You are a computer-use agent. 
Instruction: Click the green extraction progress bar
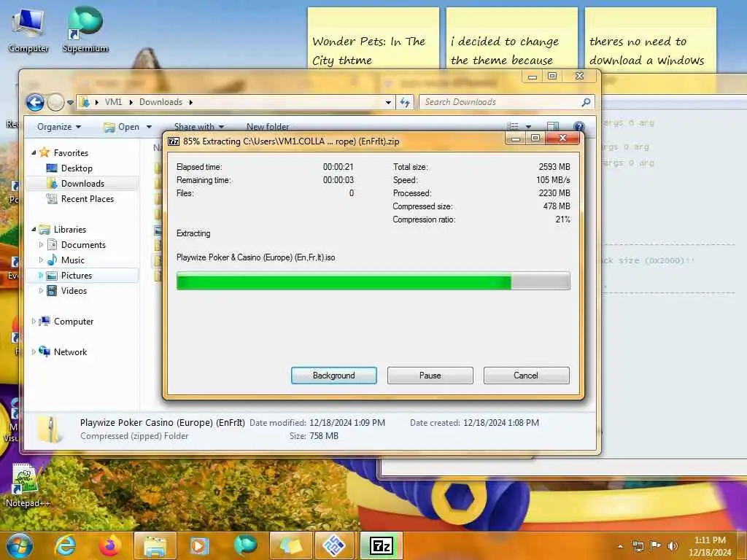tap(373, 281)
